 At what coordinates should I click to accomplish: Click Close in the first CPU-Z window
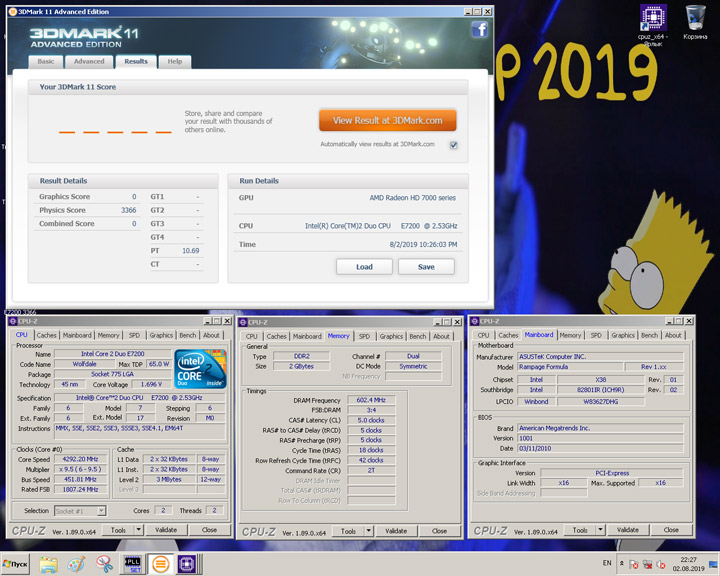coord(209,530)
